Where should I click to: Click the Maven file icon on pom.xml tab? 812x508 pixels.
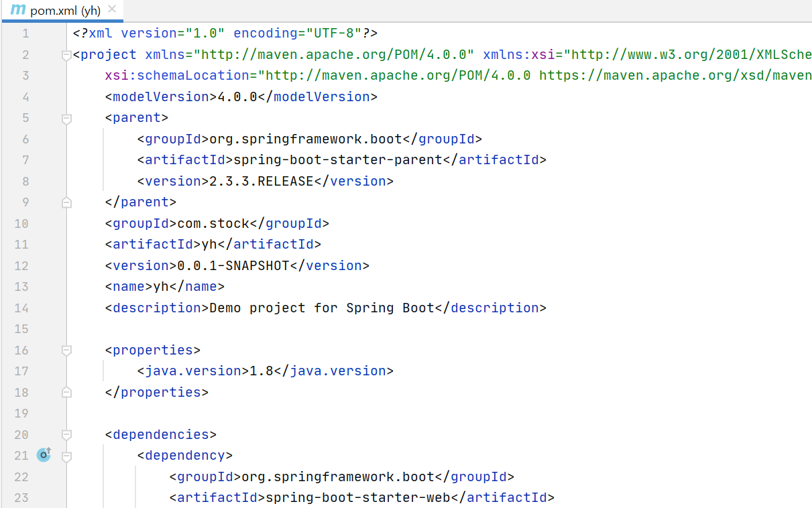[18, 10]
